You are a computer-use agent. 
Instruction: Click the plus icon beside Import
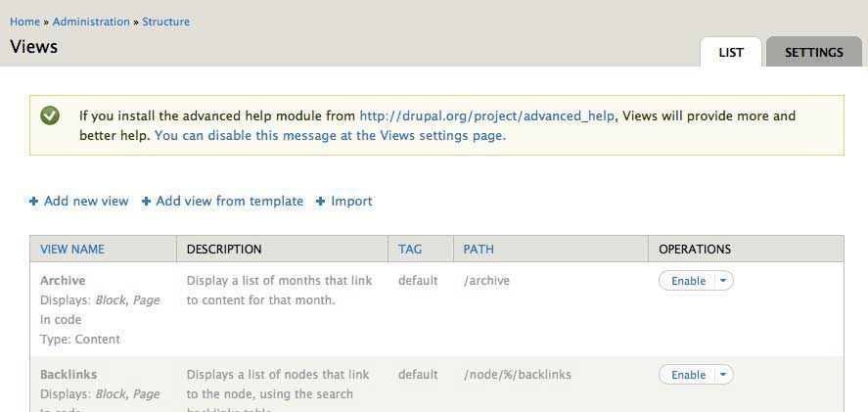[321, 202]
